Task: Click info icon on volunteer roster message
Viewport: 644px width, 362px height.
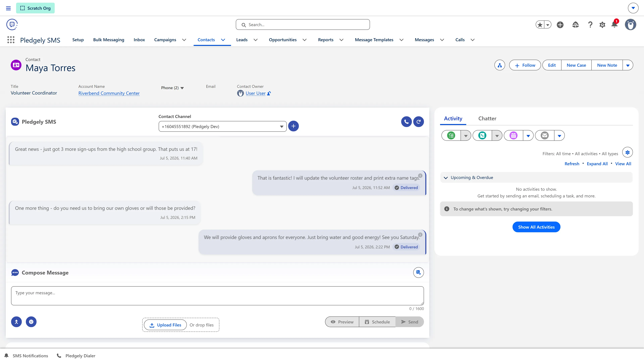Action: (x=420, y=175)
